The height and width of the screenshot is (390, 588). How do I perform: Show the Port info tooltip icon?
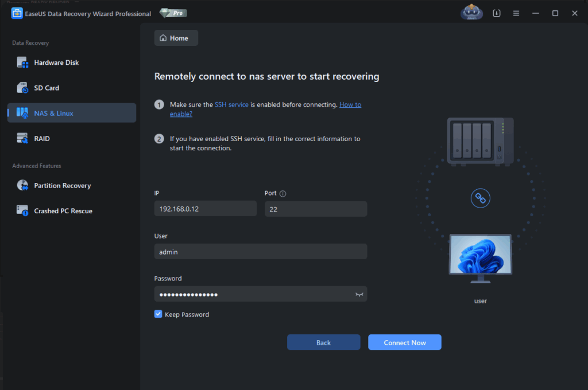[283, 194]
